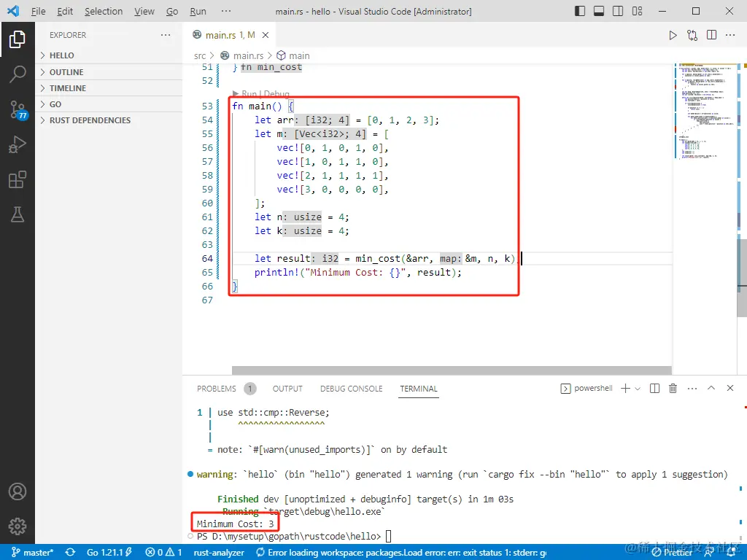Click the Run code lens above main

click(x=249, y=94)
